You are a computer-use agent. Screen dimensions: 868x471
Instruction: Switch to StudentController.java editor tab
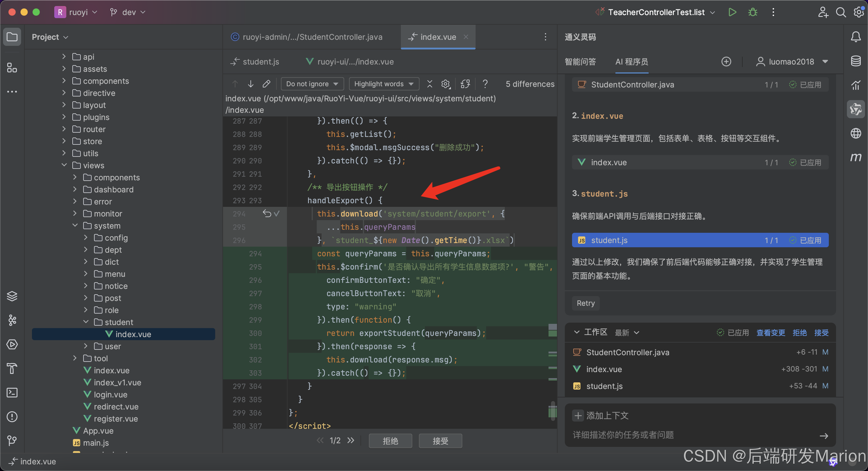tap(312, 37)
